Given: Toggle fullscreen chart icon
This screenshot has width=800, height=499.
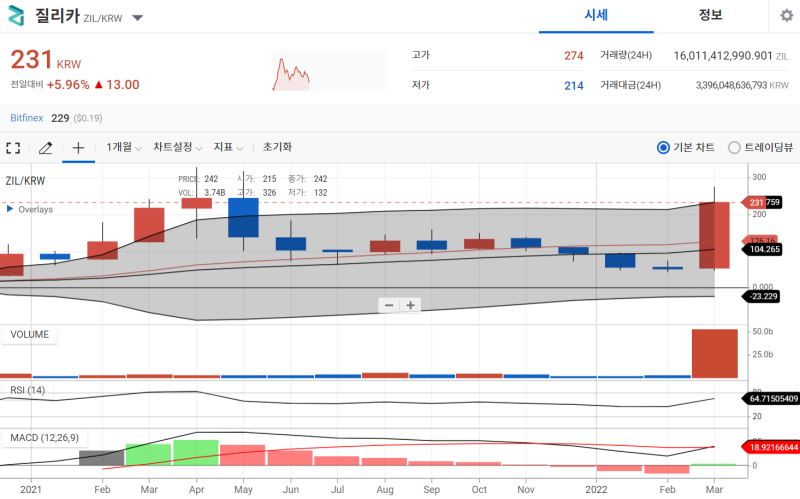Looking at the screenshot, I should click(x=13, y=148).
